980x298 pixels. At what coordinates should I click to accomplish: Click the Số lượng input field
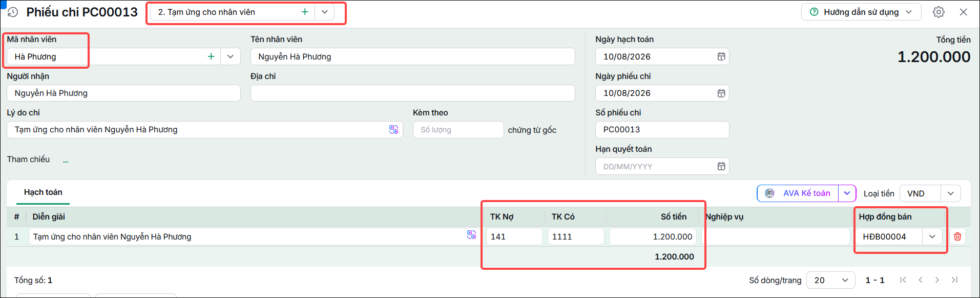[458, 130]
